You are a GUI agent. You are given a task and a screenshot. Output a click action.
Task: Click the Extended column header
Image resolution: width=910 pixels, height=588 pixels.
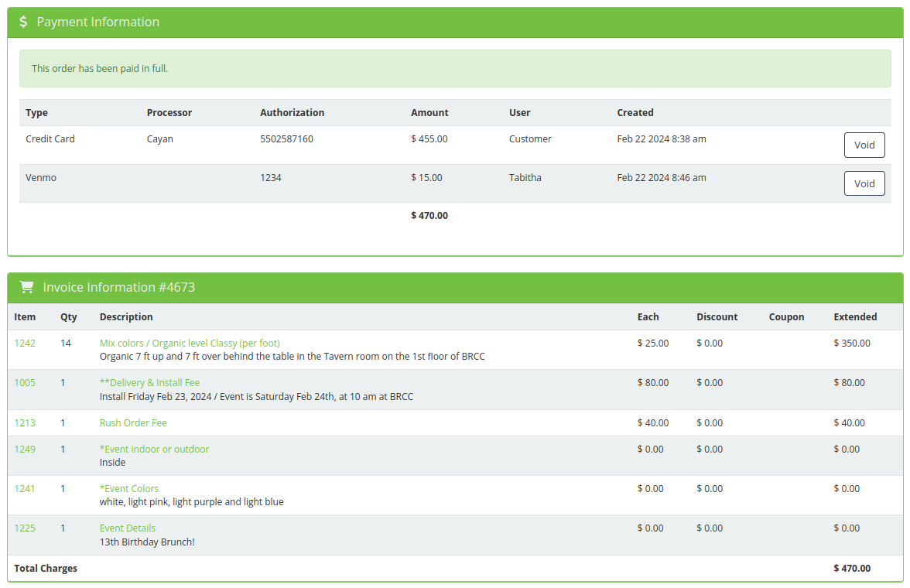[855, 317]
